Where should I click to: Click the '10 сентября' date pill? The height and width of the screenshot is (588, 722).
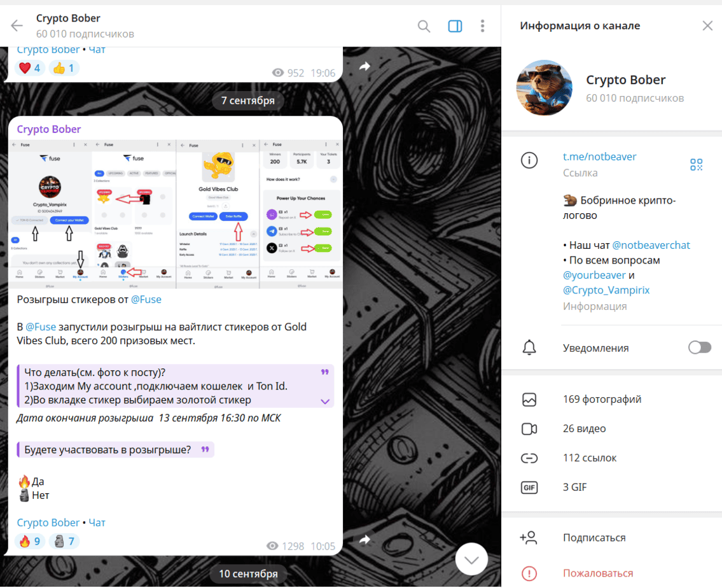click(x=248, y=574)
